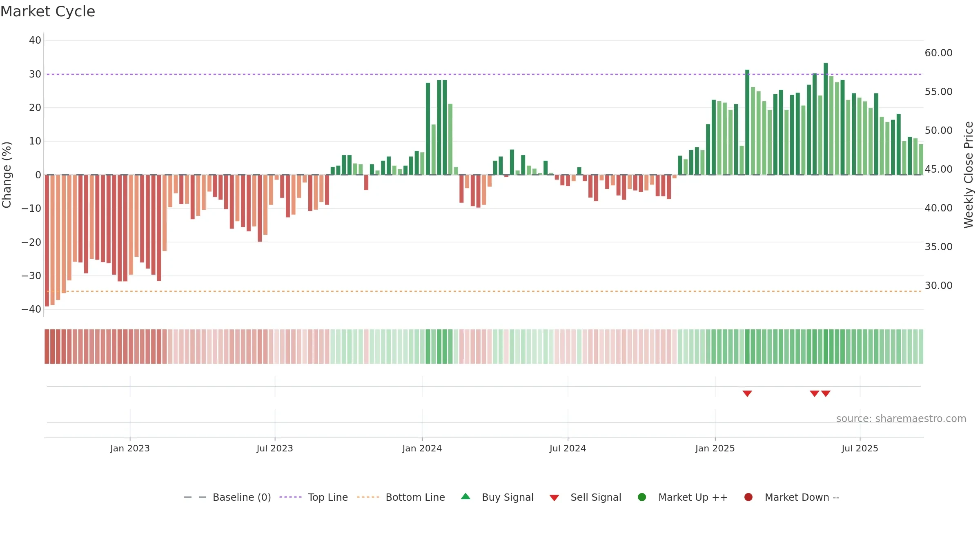Click the source: sharemaestro.com text
Image resolution: width=980 pixels, height=551 pixels.
tap(901, 418)
